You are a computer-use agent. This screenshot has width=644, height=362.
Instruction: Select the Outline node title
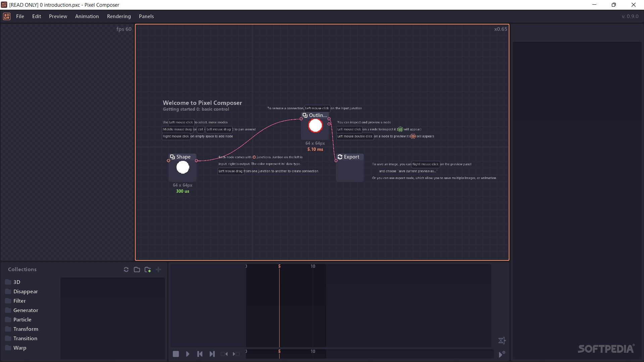[318, 115]
